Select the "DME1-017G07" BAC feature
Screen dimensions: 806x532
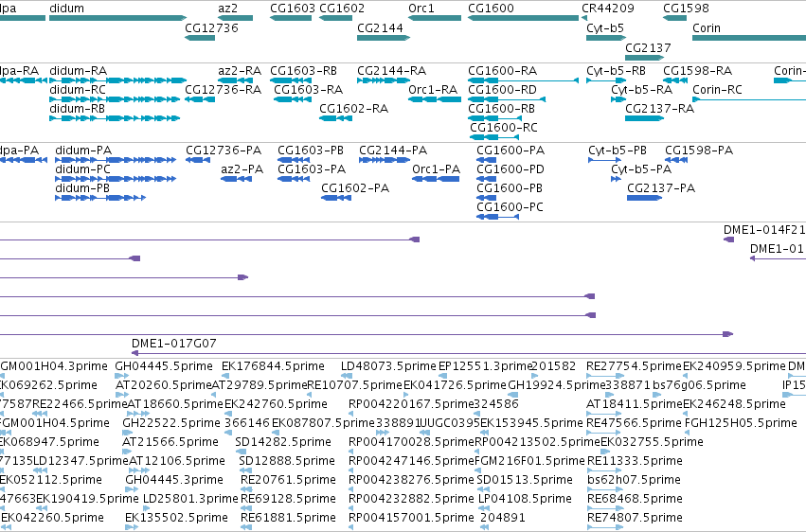click(x=469, y=353)
